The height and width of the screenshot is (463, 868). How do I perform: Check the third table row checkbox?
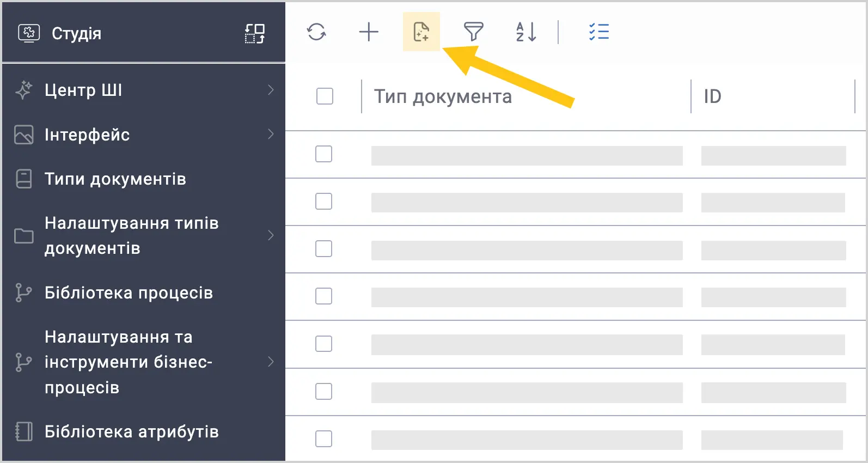click(323, 248)
